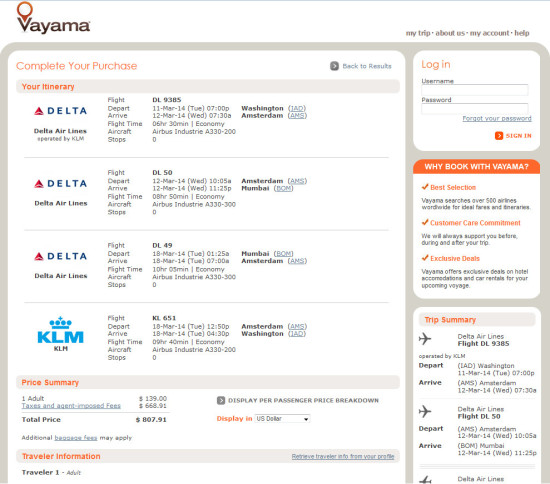Click BOM link in DL 50 arrive row
Image resolution: width=550 pixels, height=484 pixels.
[283, 188]
